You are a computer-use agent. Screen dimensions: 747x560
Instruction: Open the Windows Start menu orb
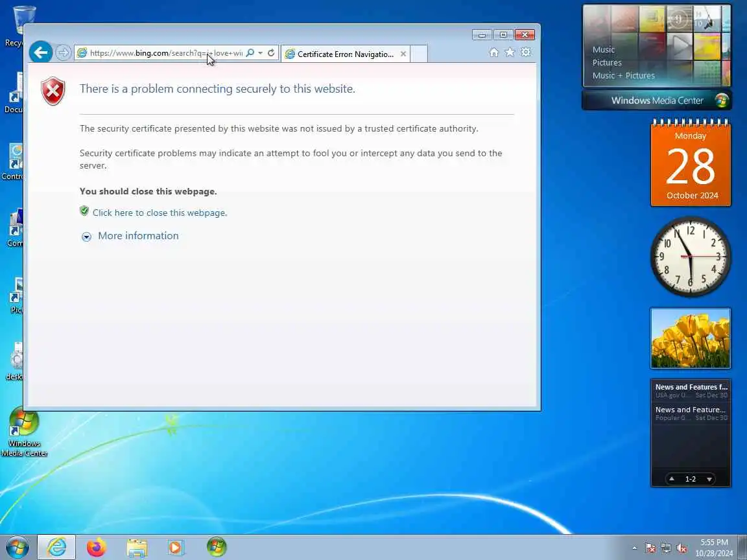tap(17, 547)
